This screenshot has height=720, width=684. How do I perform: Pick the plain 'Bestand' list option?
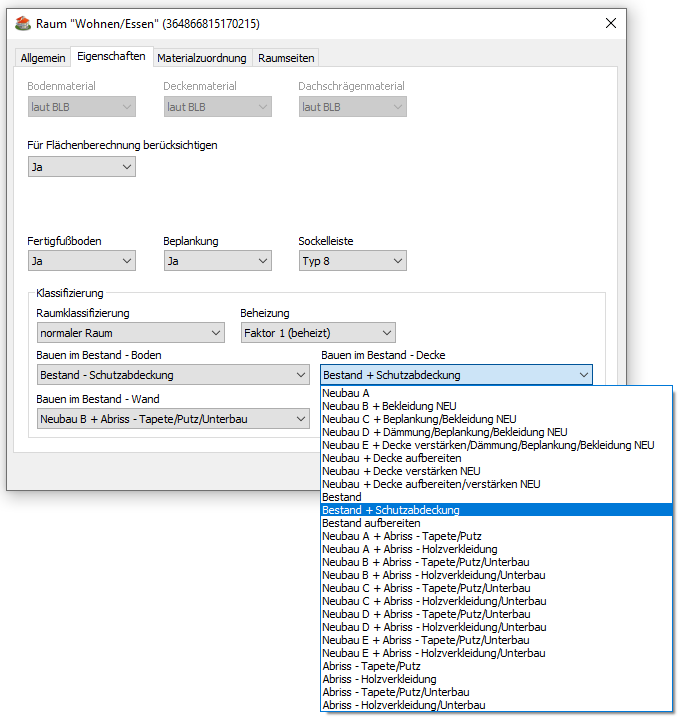342,497
